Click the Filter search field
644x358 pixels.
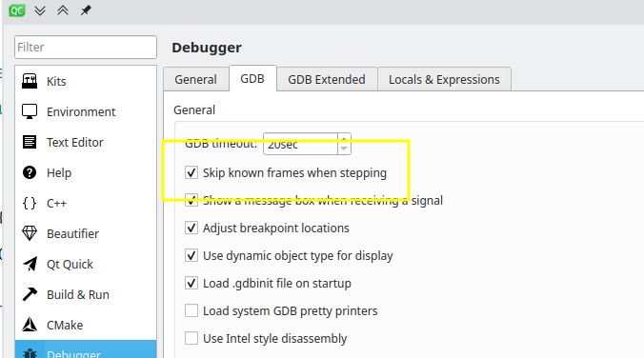pos(86,47)
